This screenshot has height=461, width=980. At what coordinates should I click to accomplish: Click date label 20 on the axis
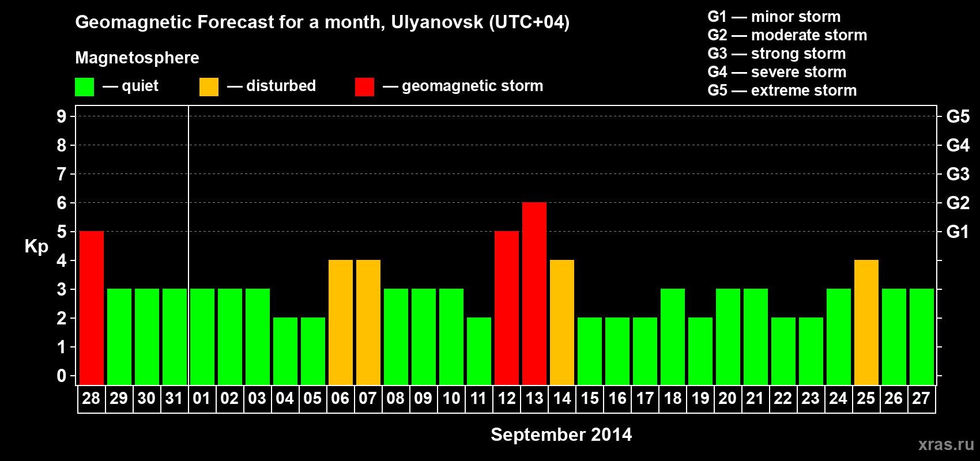(728, 399)
